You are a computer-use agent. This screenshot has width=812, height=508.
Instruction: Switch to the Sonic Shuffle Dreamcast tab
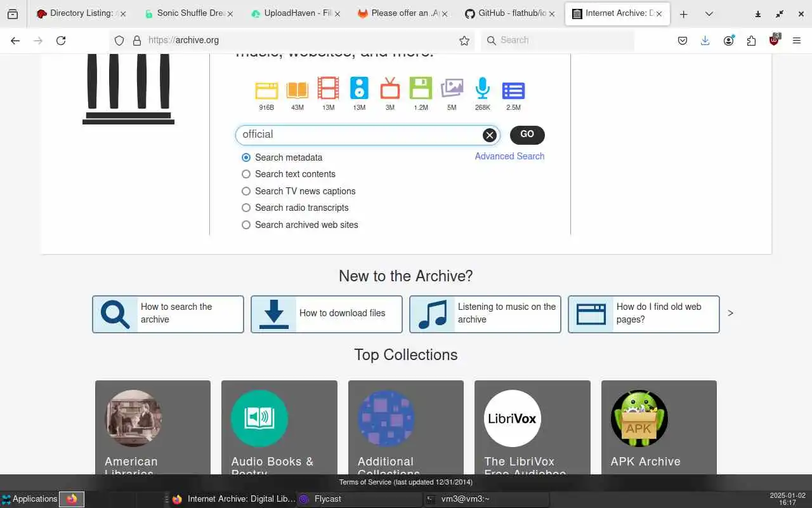coord(188,13)
